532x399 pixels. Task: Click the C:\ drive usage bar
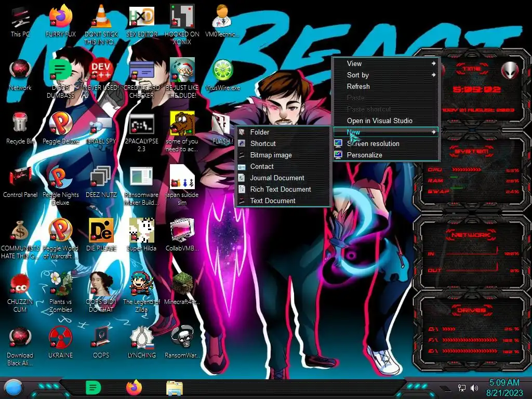(448, 329)
